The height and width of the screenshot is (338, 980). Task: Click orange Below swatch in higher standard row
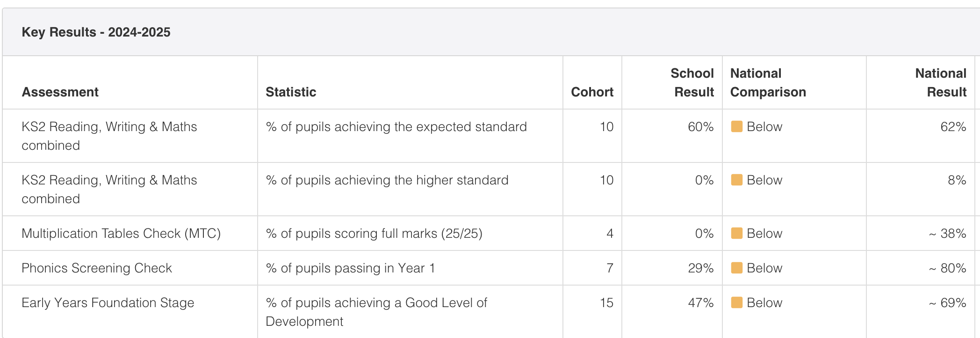736,180
